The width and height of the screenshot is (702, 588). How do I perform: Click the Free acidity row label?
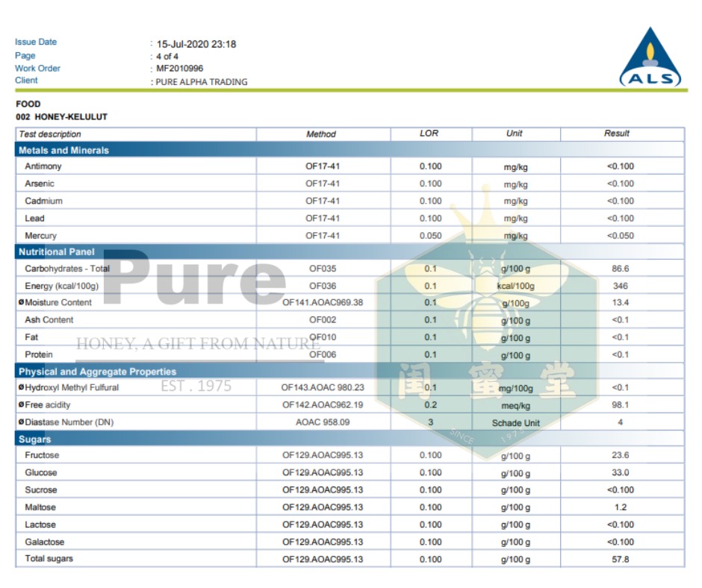(48, 405)
